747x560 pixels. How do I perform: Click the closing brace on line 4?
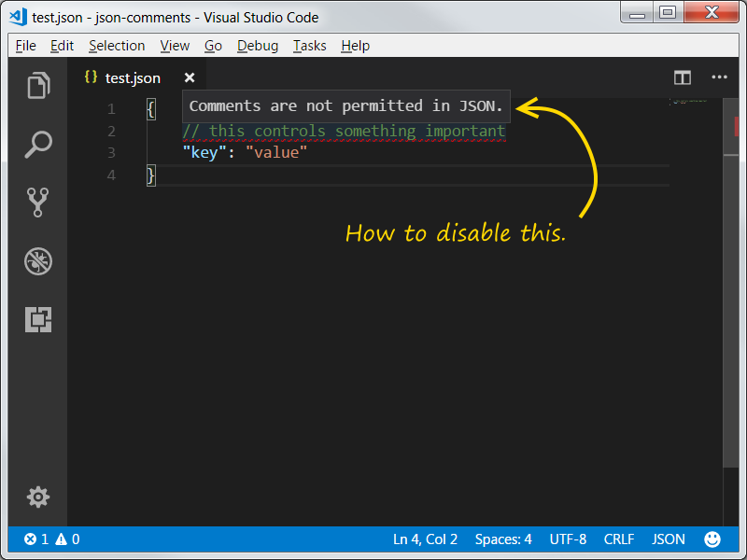coord(151,175)
